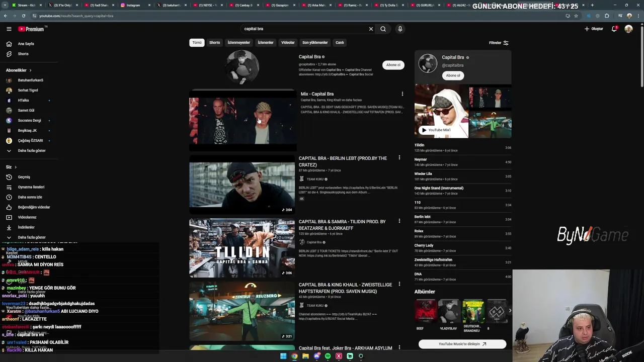Screen dimensions: 644x362
Task: Open more options for Mix - Capital Bra
Action: [x=402, y=94]
